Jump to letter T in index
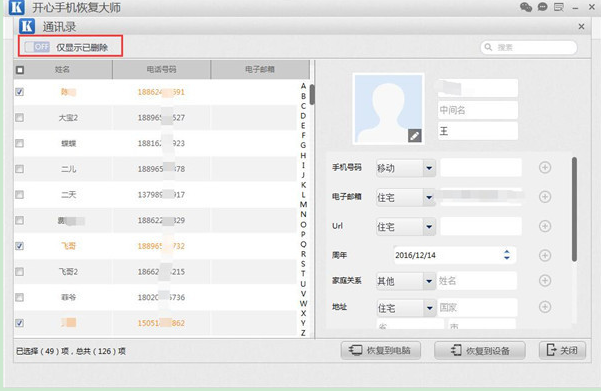Screen dimensions: 601x391 tap(303, 274)
